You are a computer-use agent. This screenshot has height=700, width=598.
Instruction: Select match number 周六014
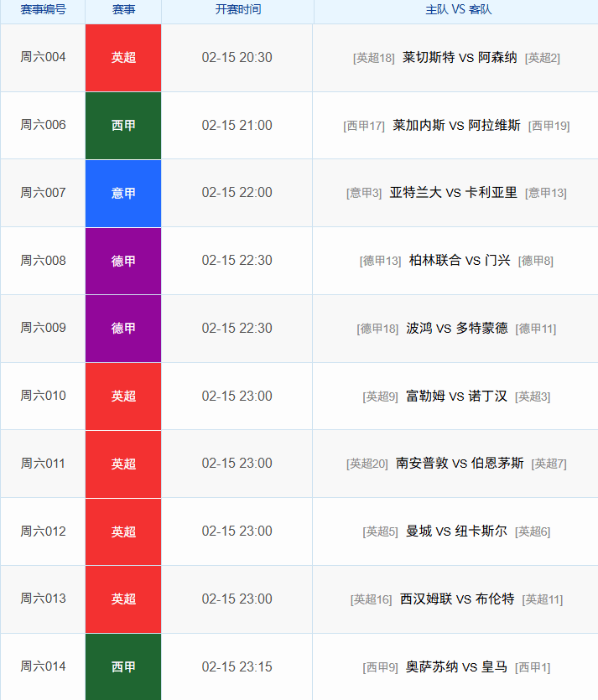(x=43, y=666)
